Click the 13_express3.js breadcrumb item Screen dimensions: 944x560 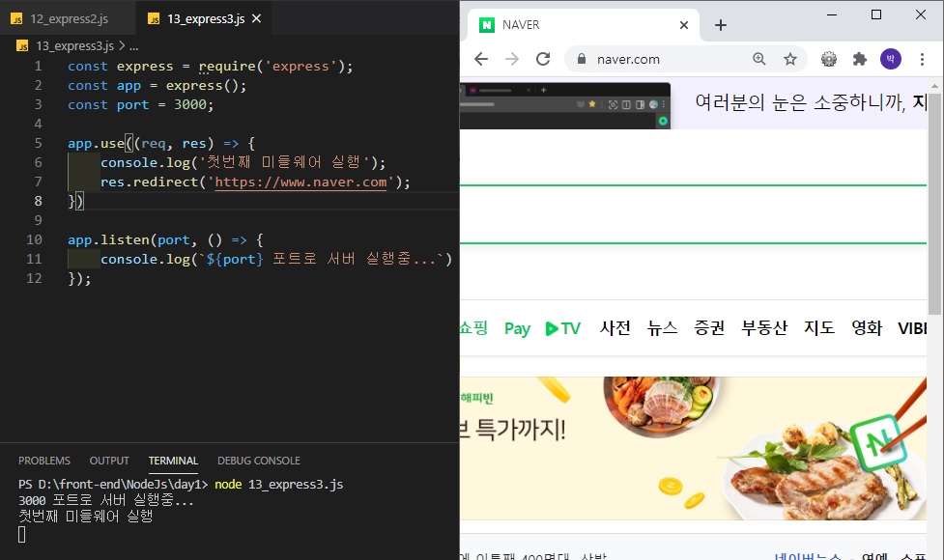[74, 45]
